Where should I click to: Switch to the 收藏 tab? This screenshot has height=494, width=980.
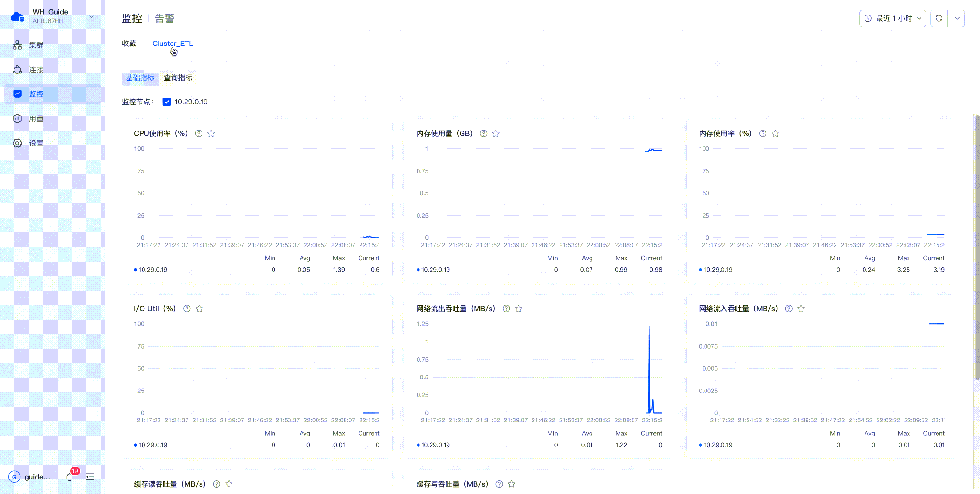pos(129,44)
